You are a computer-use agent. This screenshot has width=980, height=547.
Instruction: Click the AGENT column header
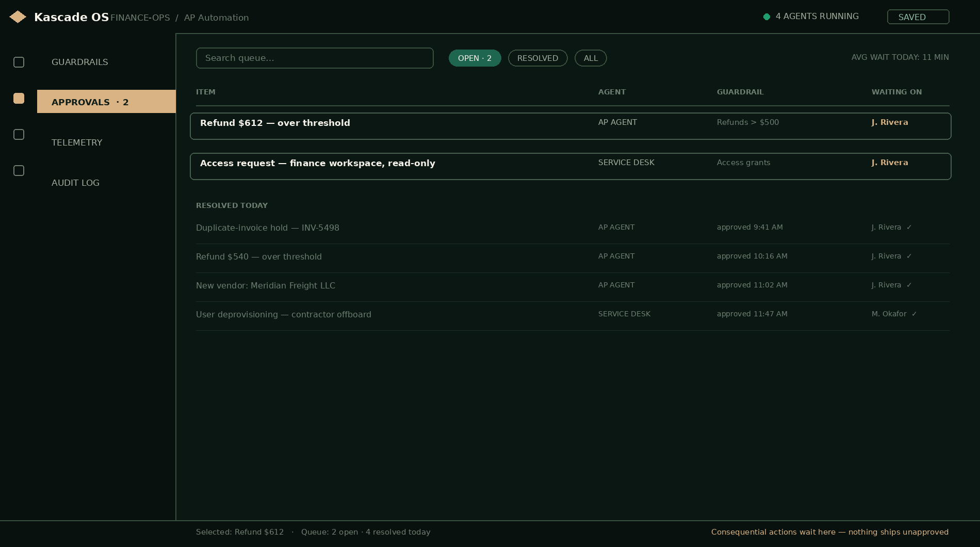pyautogui.click(x=612, y=92)
